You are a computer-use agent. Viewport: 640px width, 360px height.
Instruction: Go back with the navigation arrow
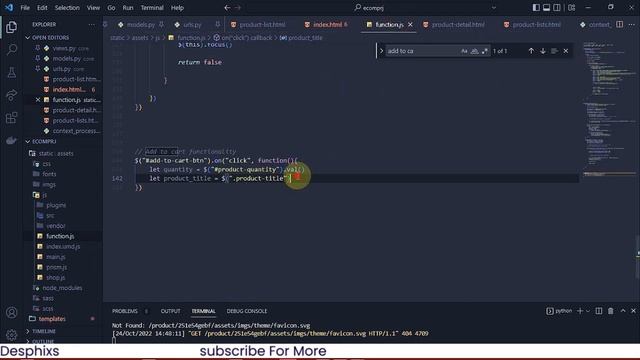pyautogui.click(x=227, y=8)
